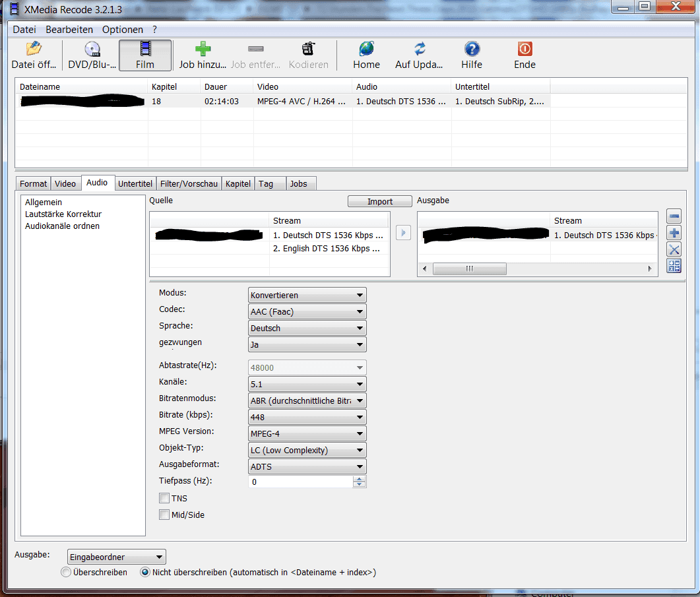The width and height of the screenshot is (700, 597).
Task: Open the Datei menu
Action: pyautogui.click(x=24, y=30)
